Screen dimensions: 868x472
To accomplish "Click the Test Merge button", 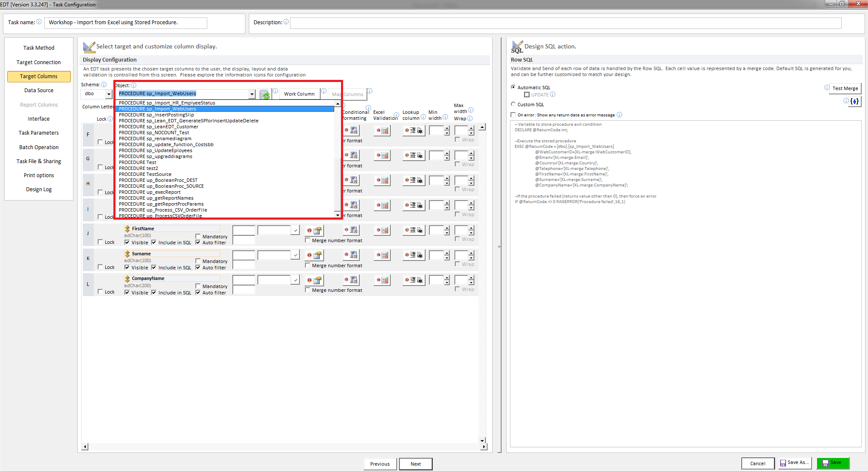I will coord(845,88).
